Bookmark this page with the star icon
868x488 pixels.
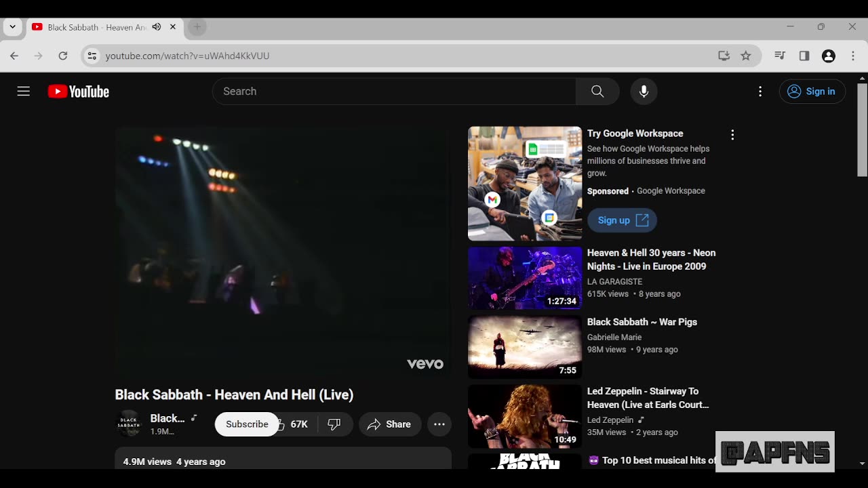pyautogui.click(x=746, y=56)
